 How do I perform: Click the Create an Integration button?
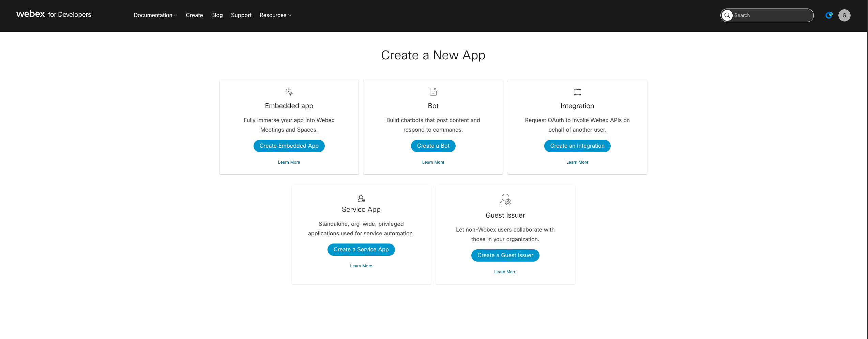tap(577, 146)
